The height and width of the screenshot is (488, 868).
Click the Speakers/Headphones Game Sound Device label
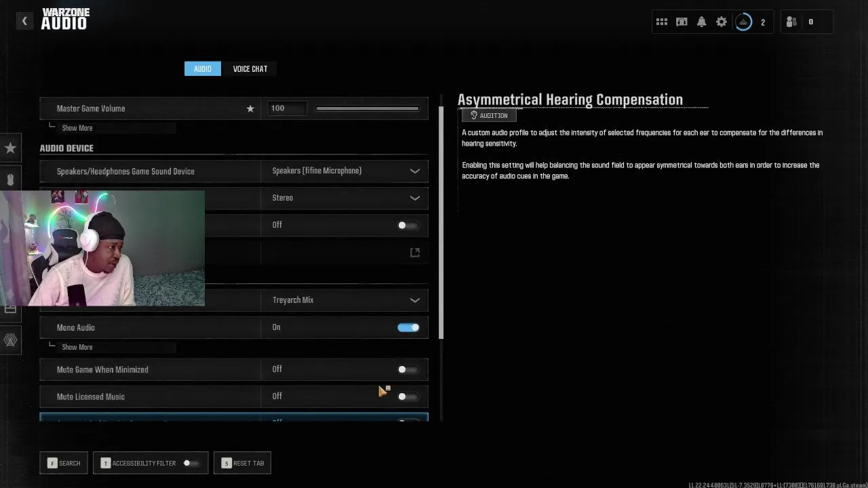[x=125, y=171]
